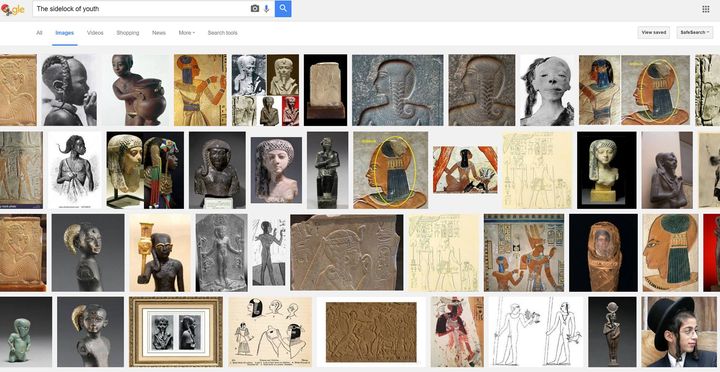
Task: Expand the More dropdown menu
Action: click(187, 33)
